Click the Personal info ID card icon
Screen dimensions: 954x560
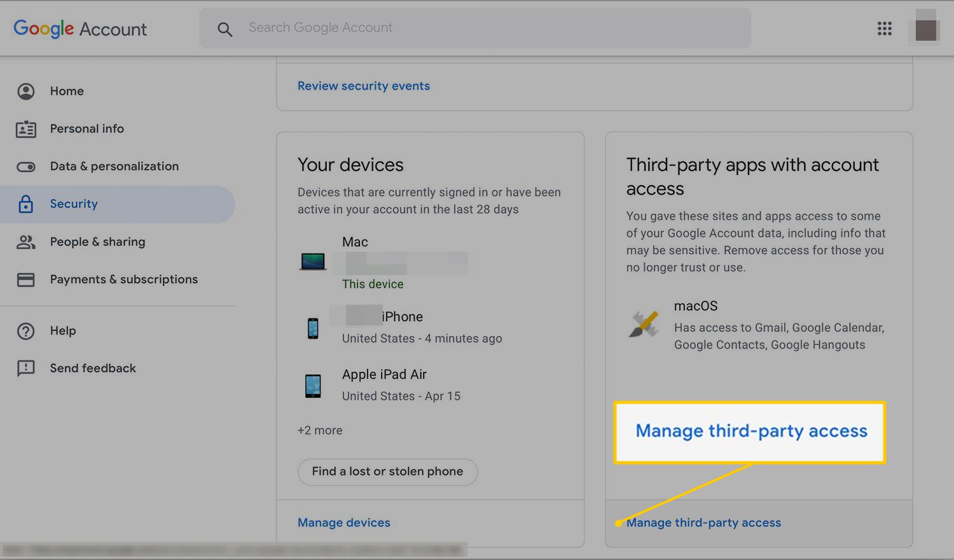(26, 129)
